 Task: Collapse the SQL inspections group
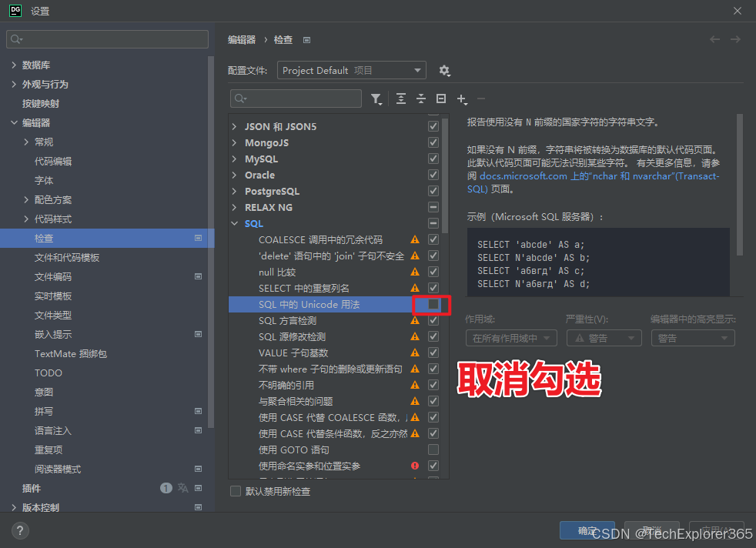(x=235, y=223)
